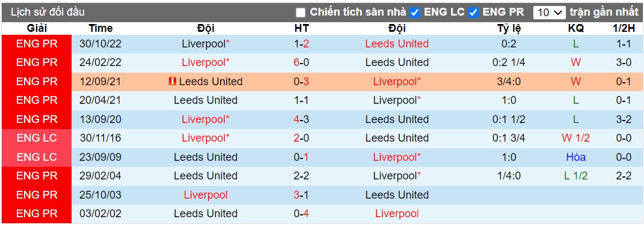644x225 pixels.
Task: Uncheck the ENG LC filter checkbox
Action: (415, 13)
